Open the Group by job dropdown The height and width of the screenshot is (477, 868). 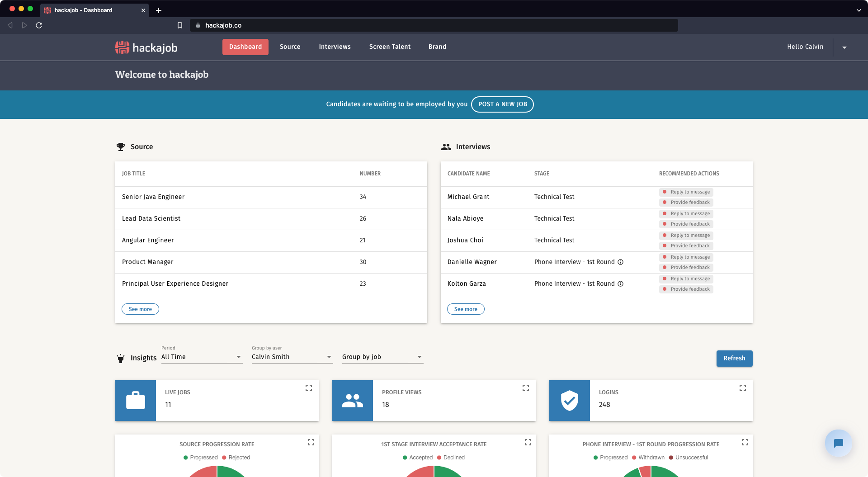point(382,357)
